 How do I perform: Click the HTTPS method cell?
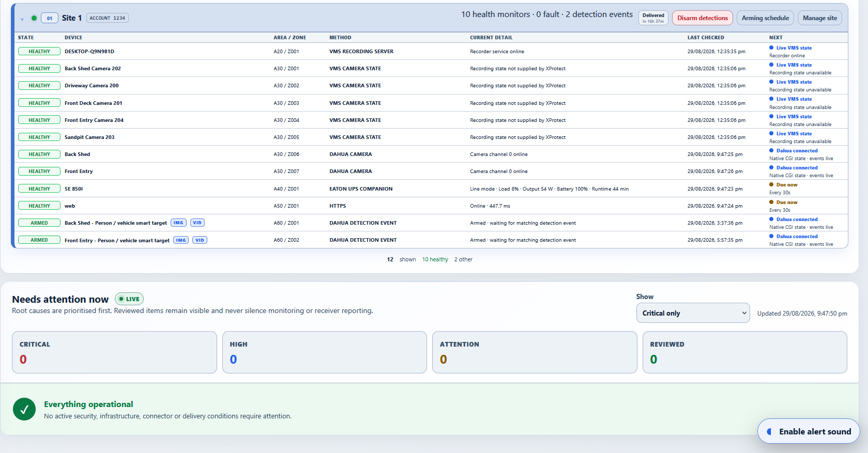(x=338, y=206)
